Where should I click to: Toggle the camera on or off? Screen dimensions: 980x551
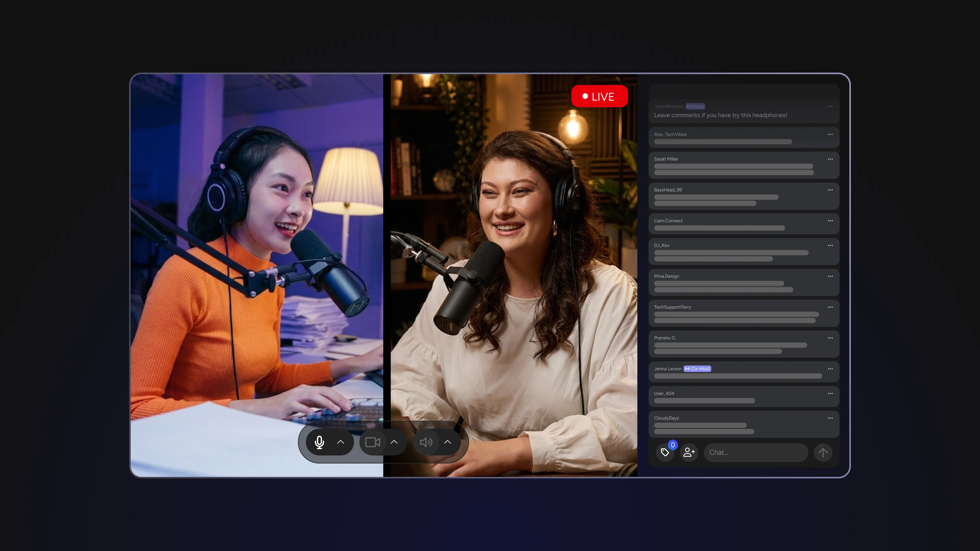372,442
